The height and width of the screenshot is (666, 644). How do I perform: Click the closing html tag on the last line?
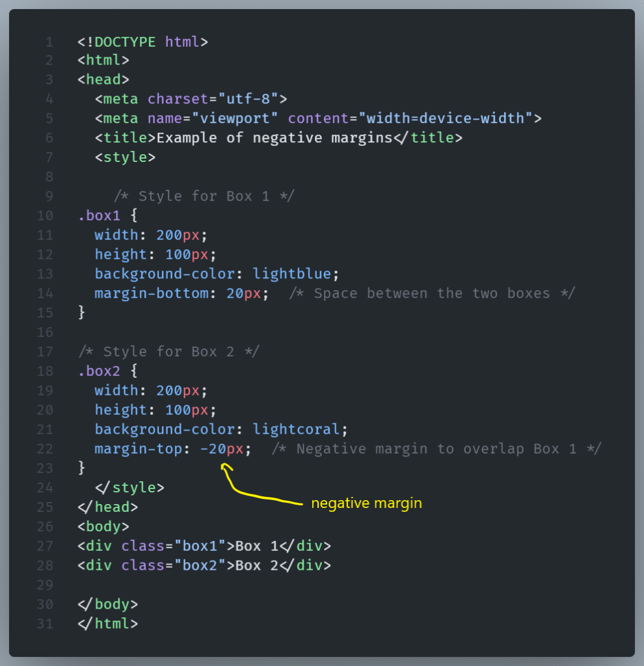point(107,623)
